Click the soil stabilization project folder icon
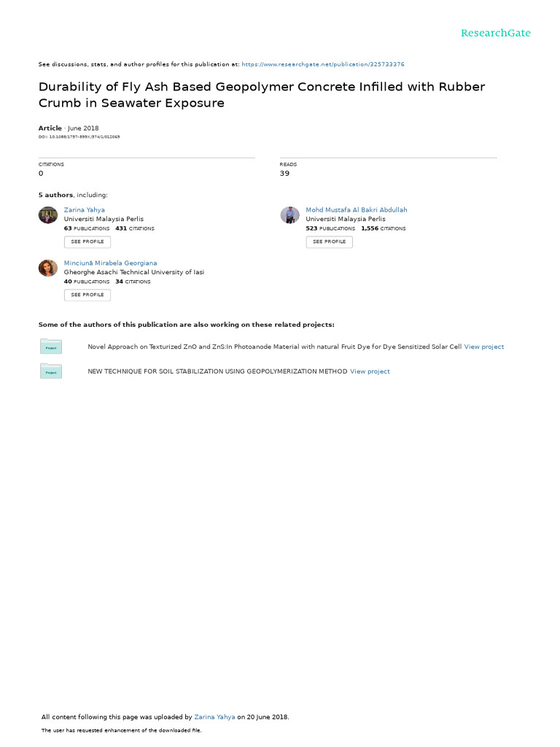This screenshot has width=560, height=747. coord(51,372)
